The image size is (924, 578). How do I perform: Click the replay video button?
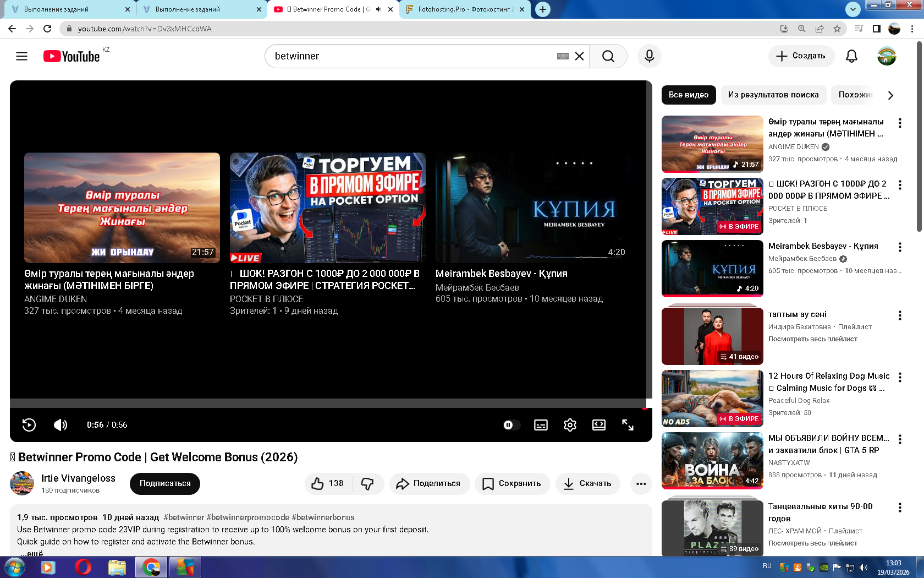coord(29,425)
